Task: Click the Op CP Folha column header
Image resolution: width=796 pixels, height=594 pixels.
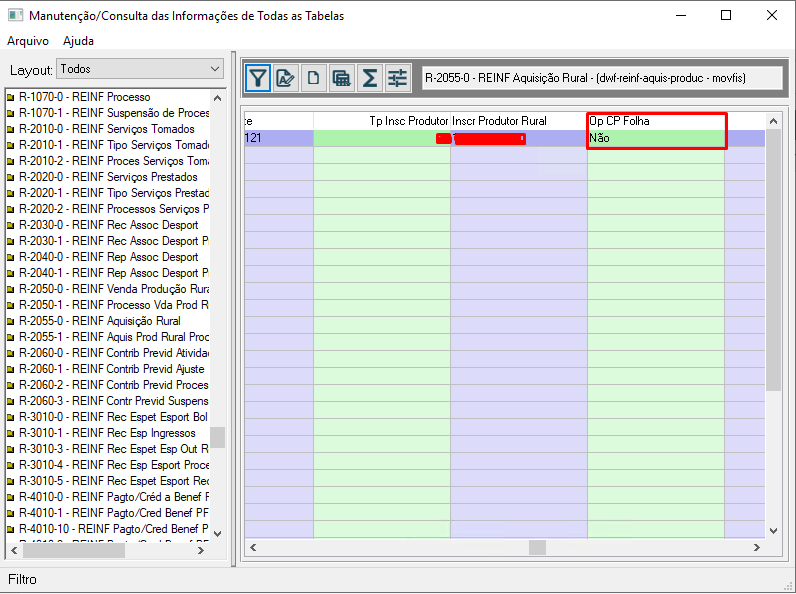Action: pyautogui.click(x=655, y=121)
